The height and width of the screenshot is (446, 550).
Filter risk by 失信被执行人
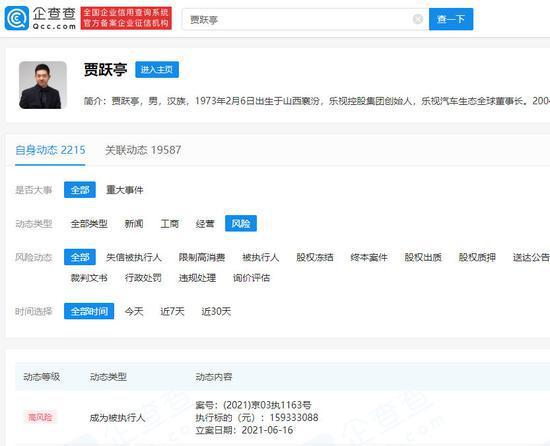(134, 257)
